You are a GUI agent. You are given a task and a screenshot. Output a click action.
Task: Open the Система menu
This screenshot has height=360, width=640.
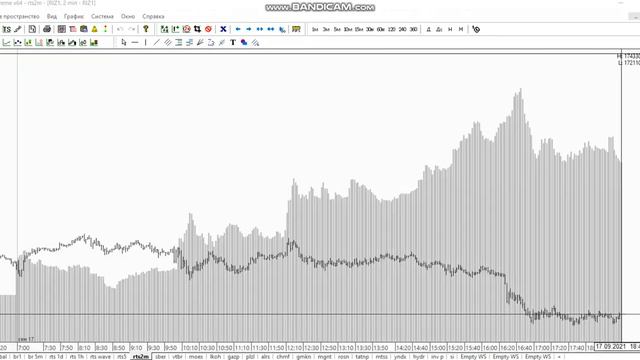pos(102,16)
